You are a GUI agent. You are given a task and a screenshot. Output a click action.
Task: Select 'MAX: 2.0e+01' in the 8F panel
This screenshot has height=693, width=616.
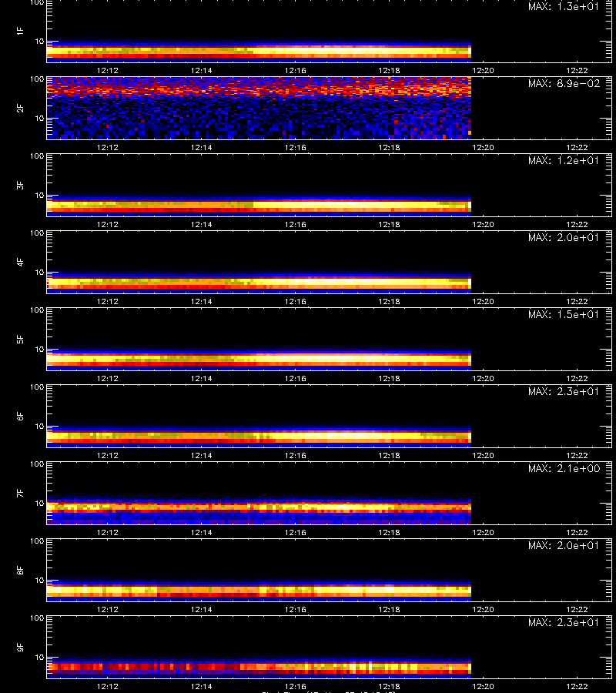[564, 545]
